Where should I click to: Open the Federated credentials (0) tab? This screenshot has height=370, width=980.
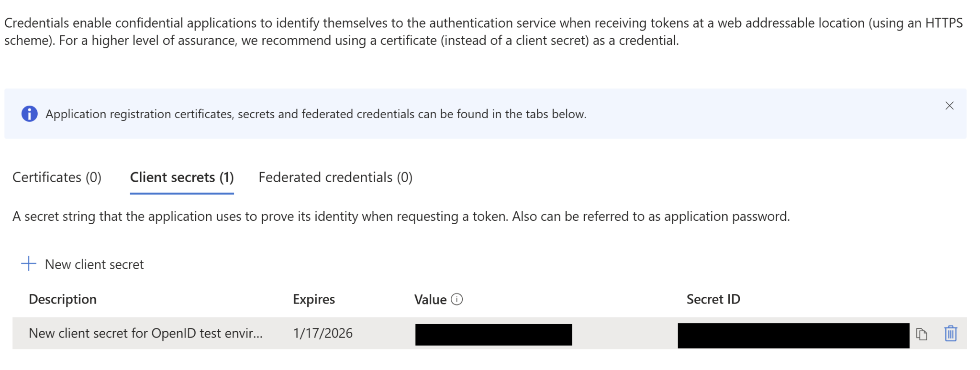[x=335, y=177]
